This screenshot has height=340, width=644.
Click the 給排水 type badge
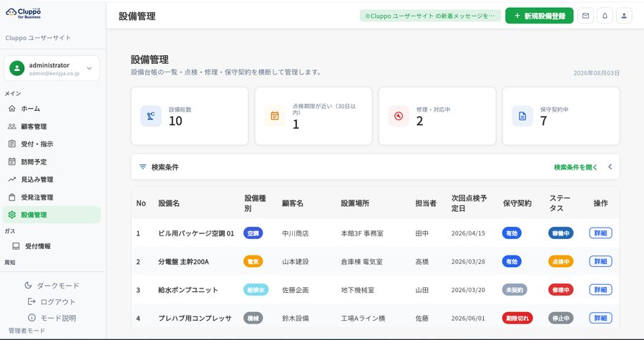click(256, 290)
